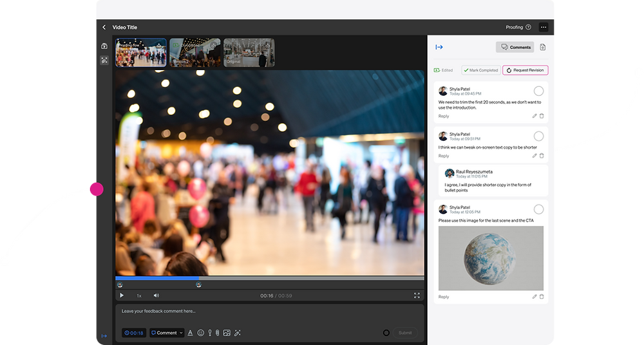Open the three-dots more options menu
The width and height of the screenshot is (644, 345).
click(x=544, y=27)
